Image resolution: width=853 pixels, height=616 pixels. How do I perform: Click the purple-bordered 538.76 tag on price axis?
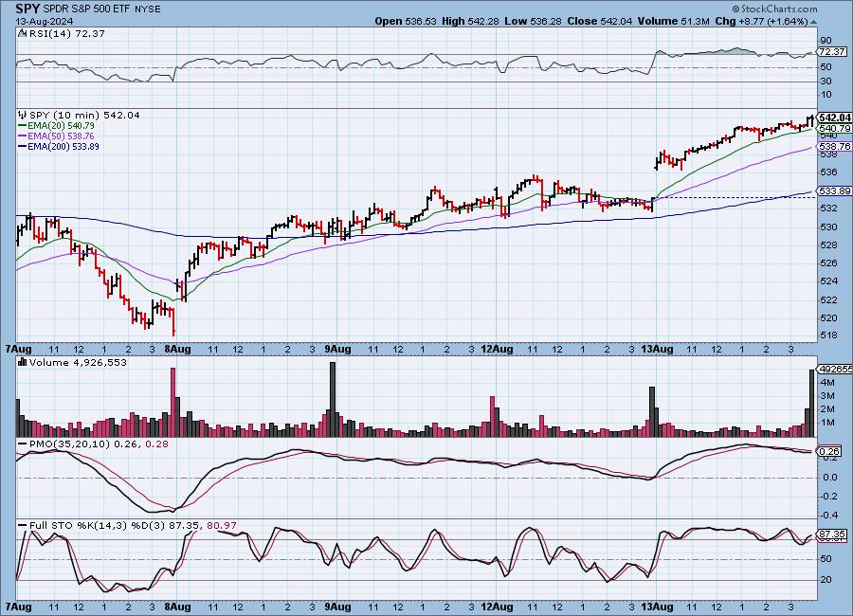(834, 146)
